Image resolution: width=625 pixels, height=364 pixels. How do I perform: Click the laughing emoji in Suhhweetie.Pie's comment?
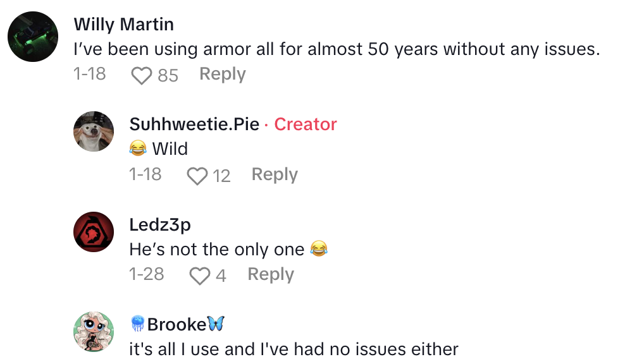tap(138, 149)
